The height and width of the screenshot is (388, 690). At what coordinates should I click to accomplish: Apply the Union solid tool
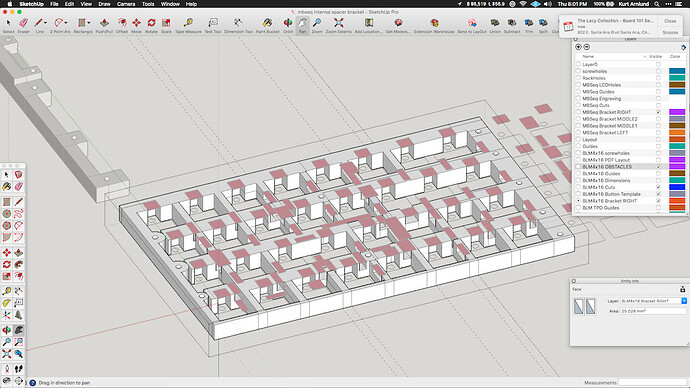(495, 26)
